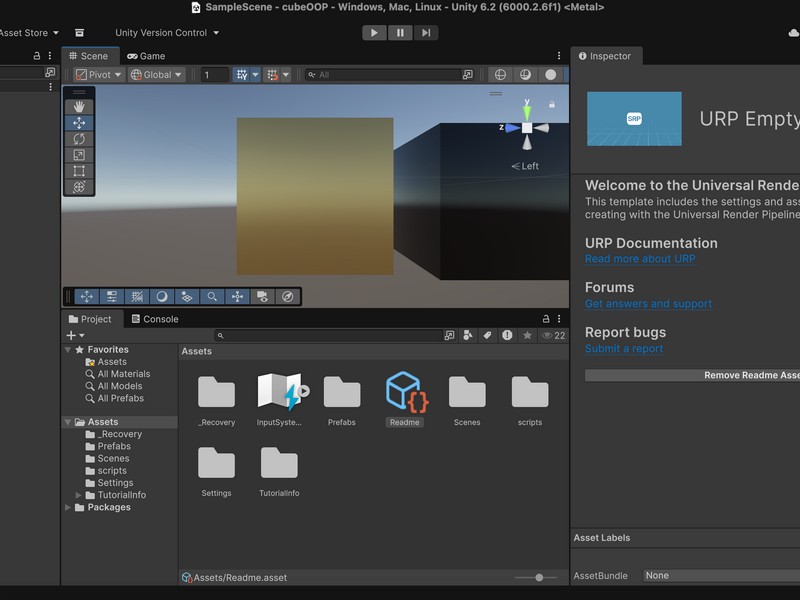
Task: Switch to the Console tab
Action: [x=154, y=319]
